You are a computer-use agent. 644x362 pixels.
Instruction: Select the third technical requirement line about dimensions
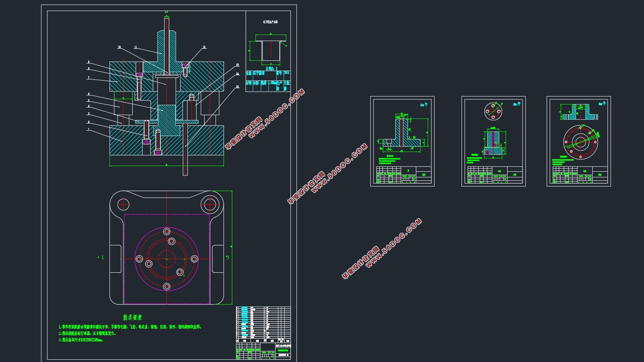pos(81,340)
